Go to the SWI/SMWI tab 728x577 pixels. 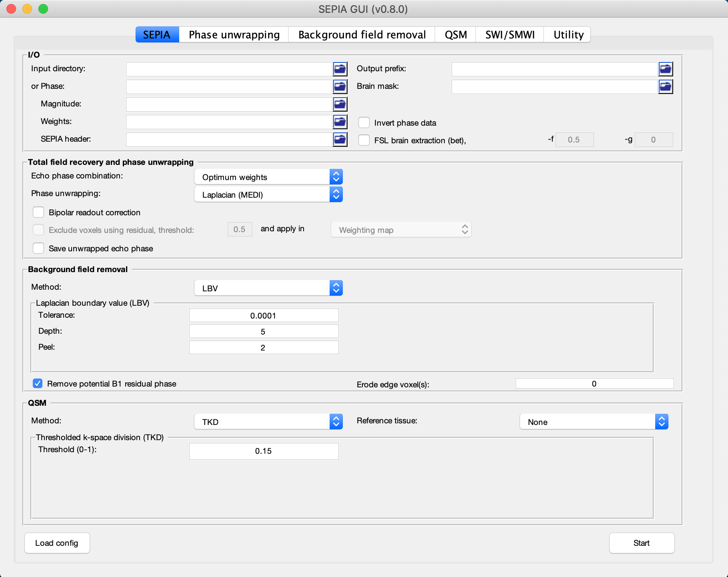(x=510, y=35)
